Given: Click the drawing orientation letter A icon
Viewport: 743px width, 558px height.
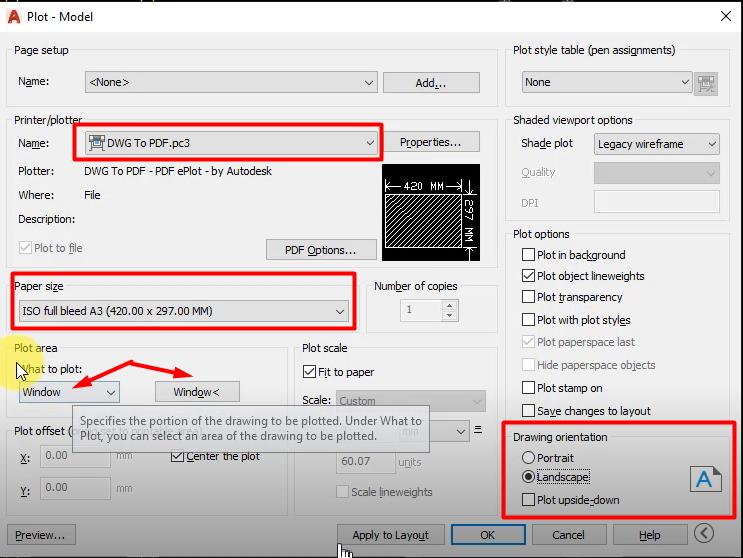Looking at the screenshot, I should coord(706,479).
